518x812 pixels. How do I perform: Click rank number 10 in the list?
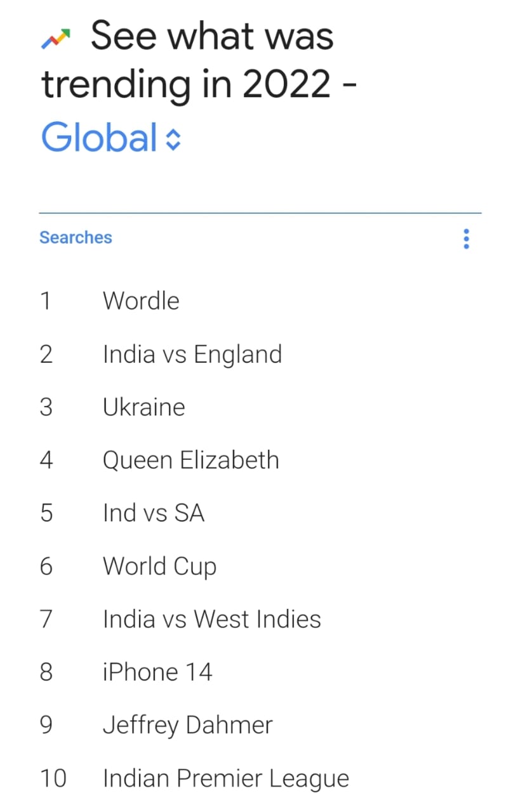point(53,778)
